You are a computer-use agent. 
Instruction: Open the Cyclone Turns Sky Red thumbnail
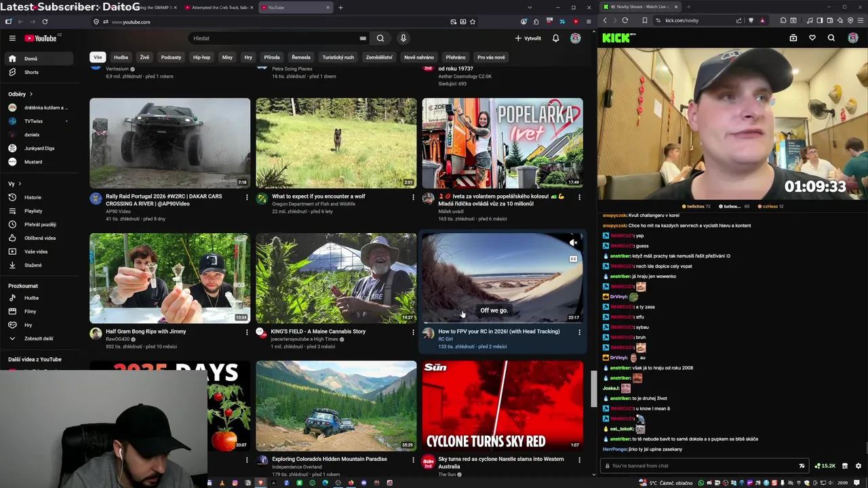click(502, 406)
